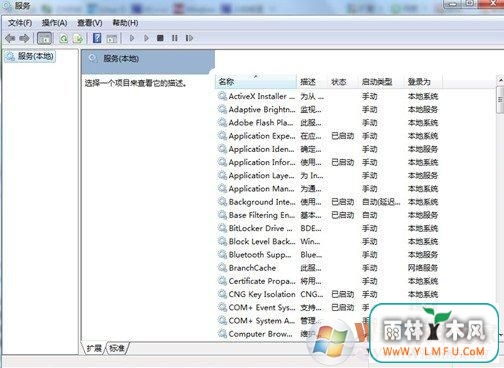Open the 操作(A) menu
This screenshot has width=504, height=368.
[x=55, y=23]
